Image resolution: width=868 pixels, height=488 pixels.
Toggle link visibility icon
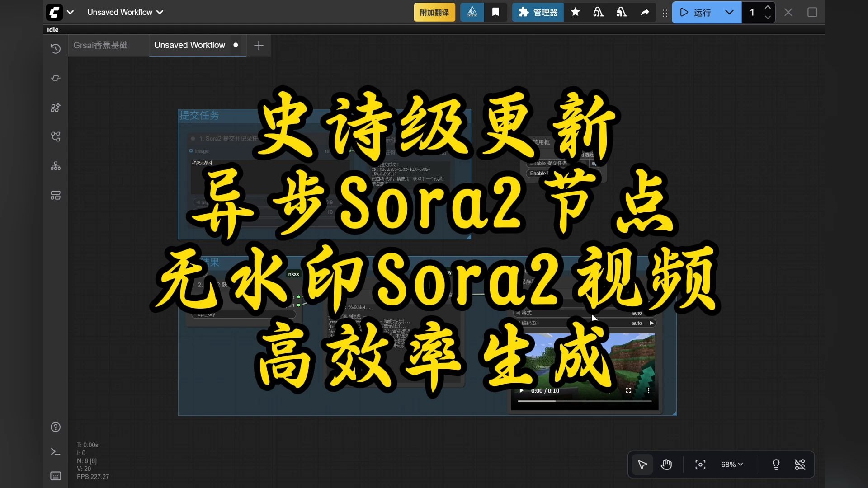pyautogui.click(x=800, y=465)
